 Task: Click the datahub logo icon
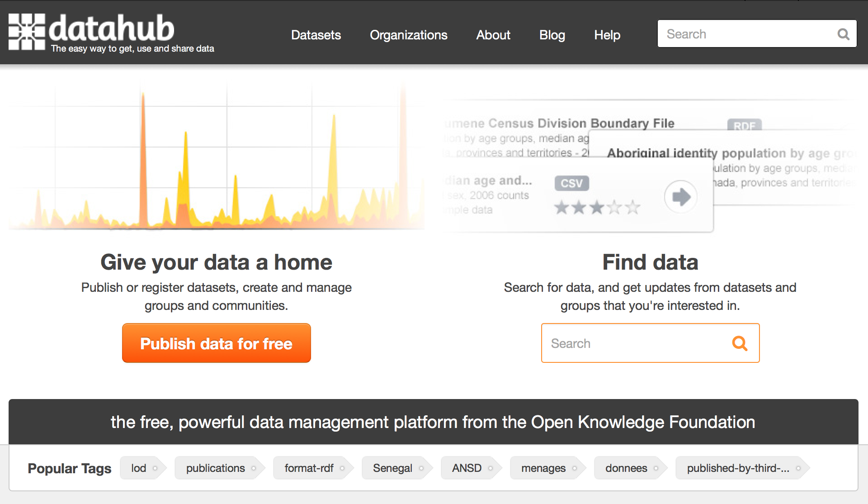tap(27, 32)
